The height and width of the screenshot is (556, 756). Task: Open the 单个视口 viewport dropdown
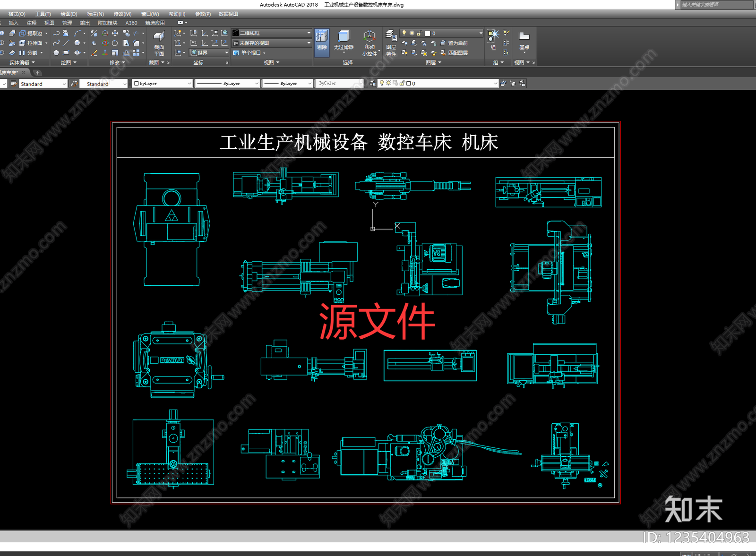(x=249, y=53)
